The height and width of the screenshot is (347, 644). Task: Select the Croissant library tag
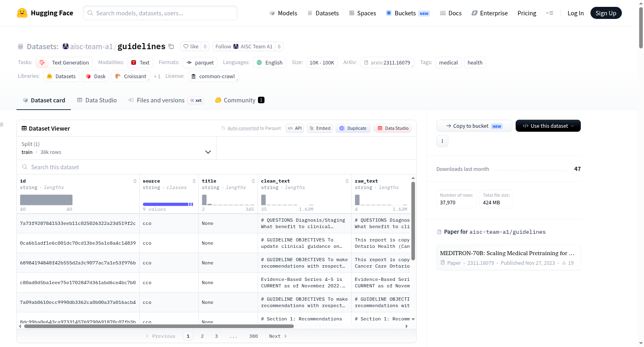click(x=131, y=76)
